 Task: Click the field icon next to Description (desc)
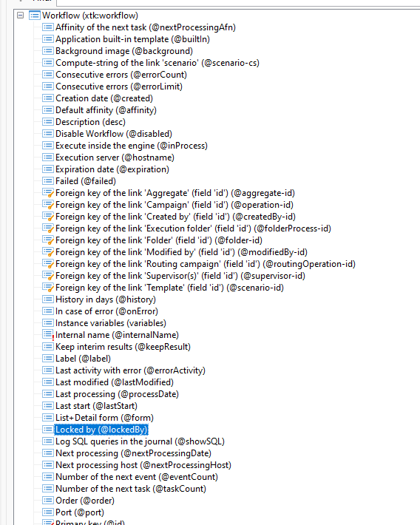pyautogui.click(x=48, y=122)
